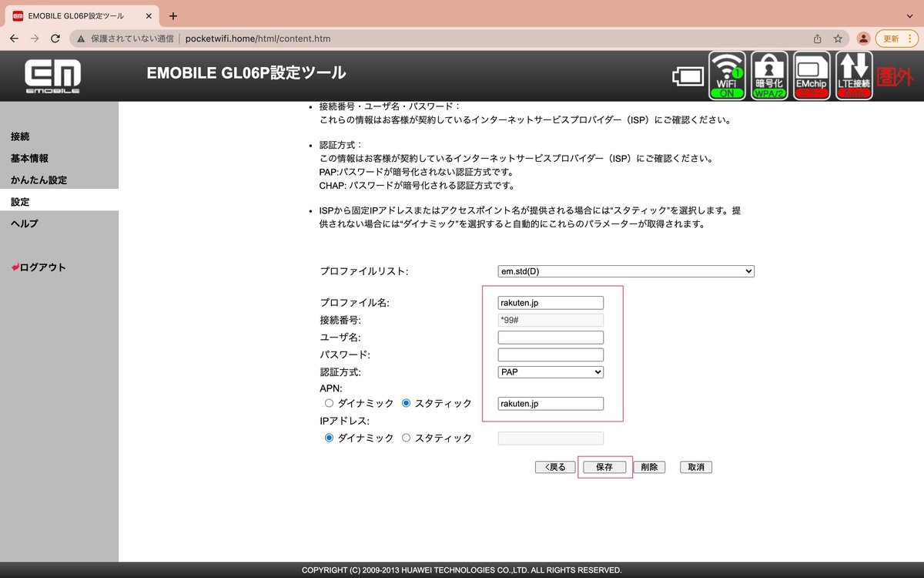The height and width of the screenshot is (578, 924).
Task: Click the battery status icon
Action: click(688, 76)
